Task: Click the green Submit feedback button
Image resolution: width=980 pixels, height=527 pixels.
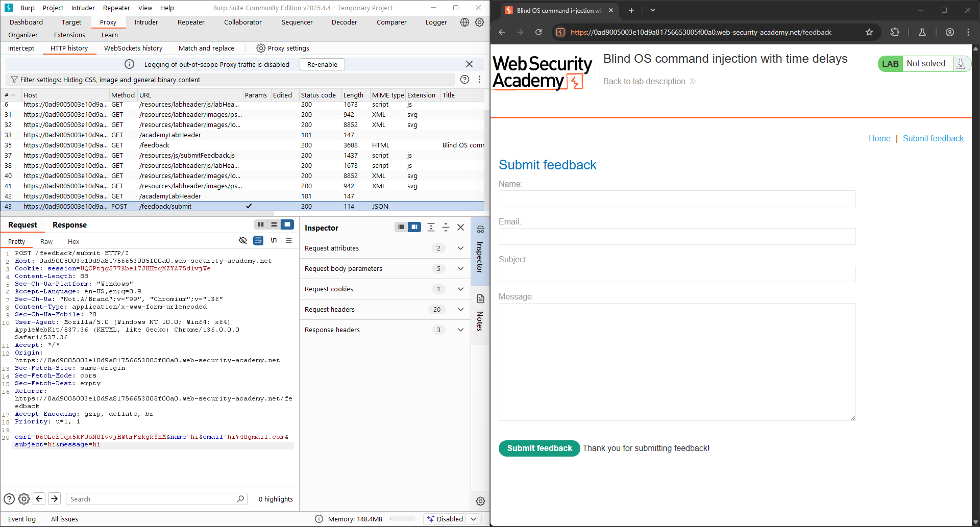Action: pyautogui.click(x=540, y=448)
